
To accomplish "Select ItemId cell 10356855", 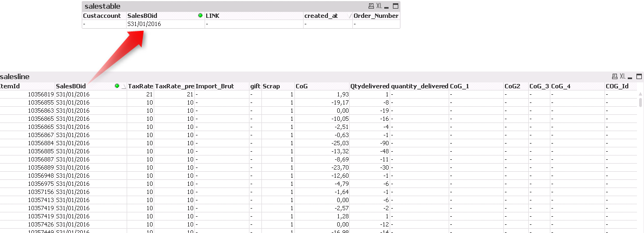I will tap(41, 102).
